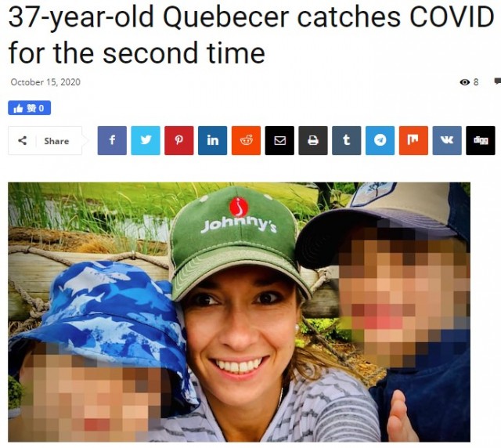501x448 pixels.
Task: Tweet this article via Twitter icon
Action: (146, 140)
